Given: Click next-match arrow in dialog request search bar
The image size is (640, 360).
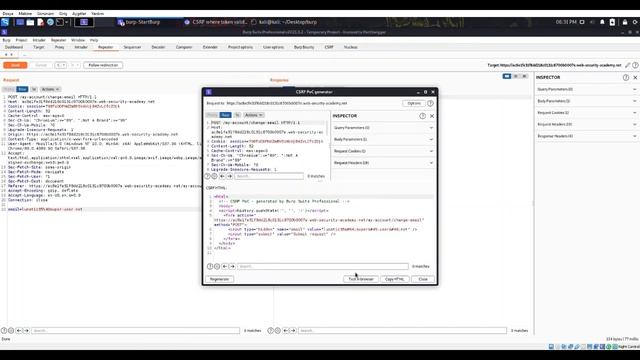Looking at the screenshot, I should tap(229, 176).
